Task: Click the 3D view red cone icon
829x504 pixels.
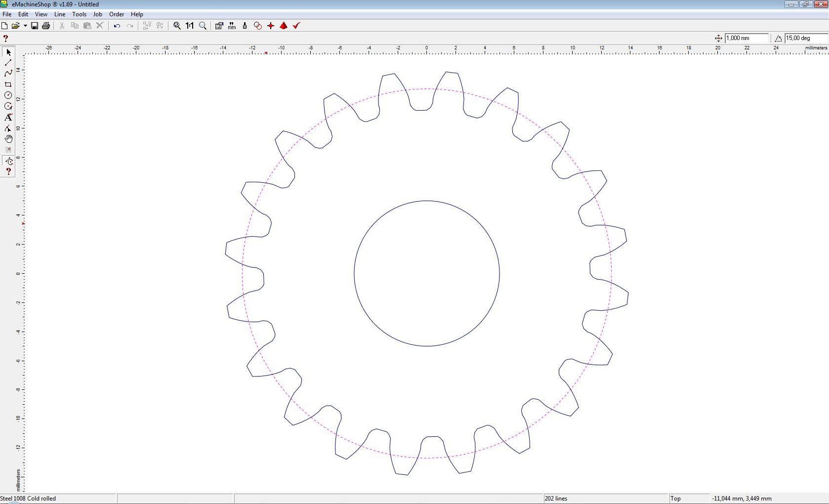Action: (284, 26)
